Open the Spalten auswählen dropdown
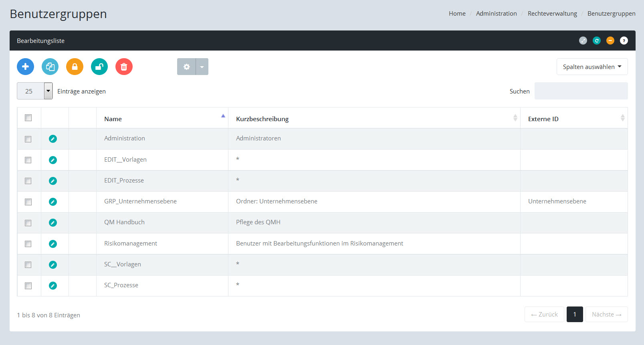This screenshot has height=345, width=644. coord(592,67)
